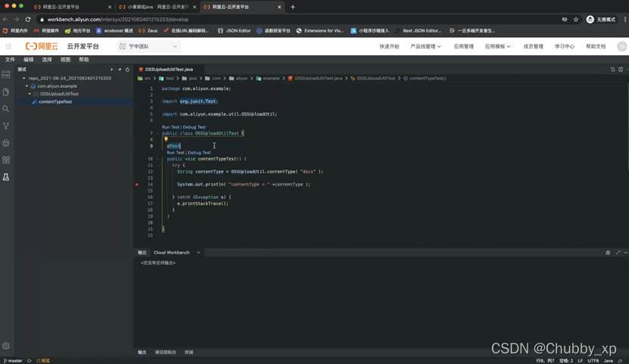Viewport: 629px width, 364px height.
Task: Click the debug tests icon in test panel header
Action: (x=120, y=70)
